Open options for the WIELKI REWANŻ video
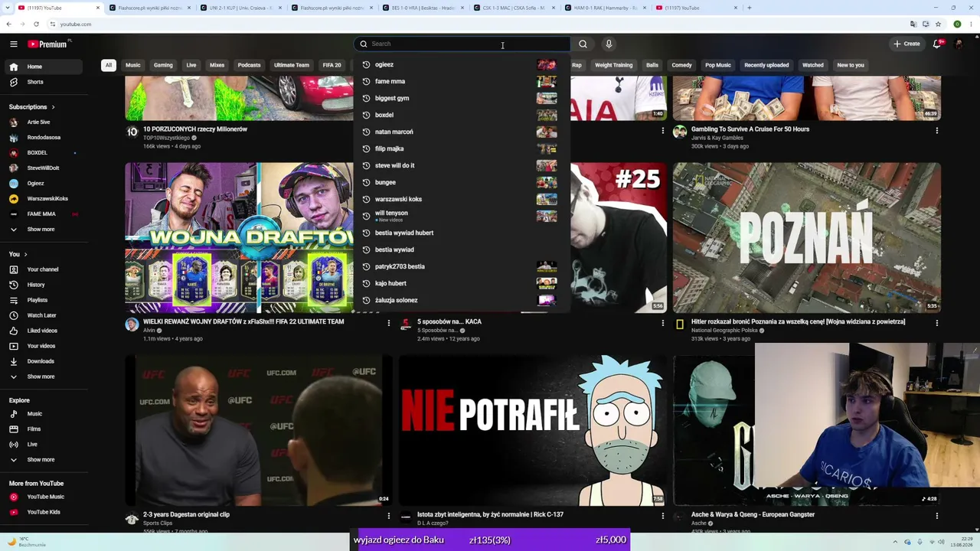980x551 pixels. point(389,324)
